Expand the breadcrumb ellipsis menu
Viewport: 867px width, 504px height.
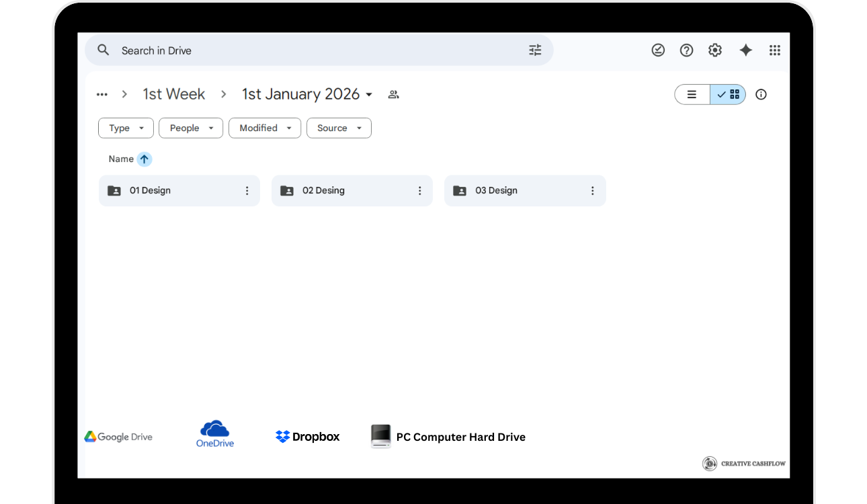pyautogui.click(x=101, y=94)
